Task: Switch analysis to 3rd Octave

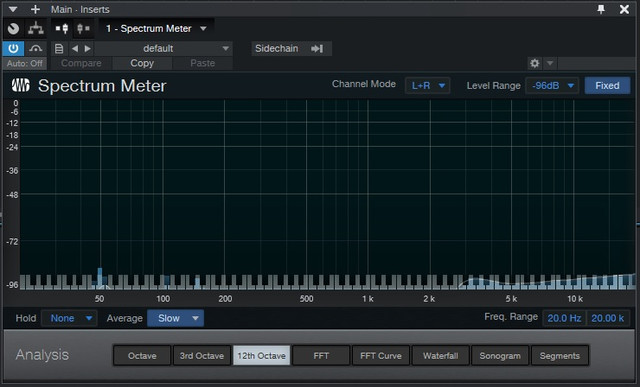Action: tap(202, 356)
